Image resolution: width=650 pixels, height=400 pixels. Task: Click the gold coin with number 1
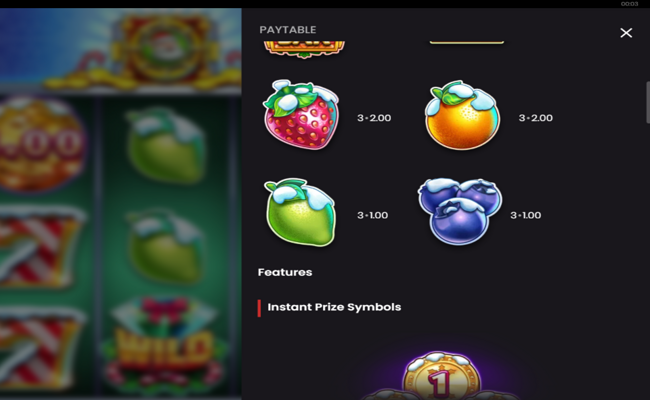(x=441, y=375)
